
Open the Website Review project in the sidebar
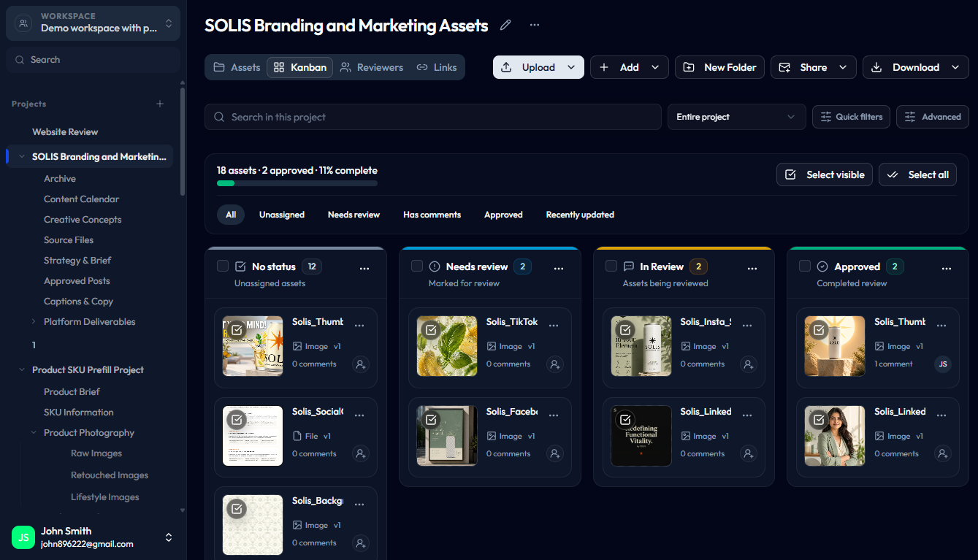pyautogui.click(x=65, y=132)
